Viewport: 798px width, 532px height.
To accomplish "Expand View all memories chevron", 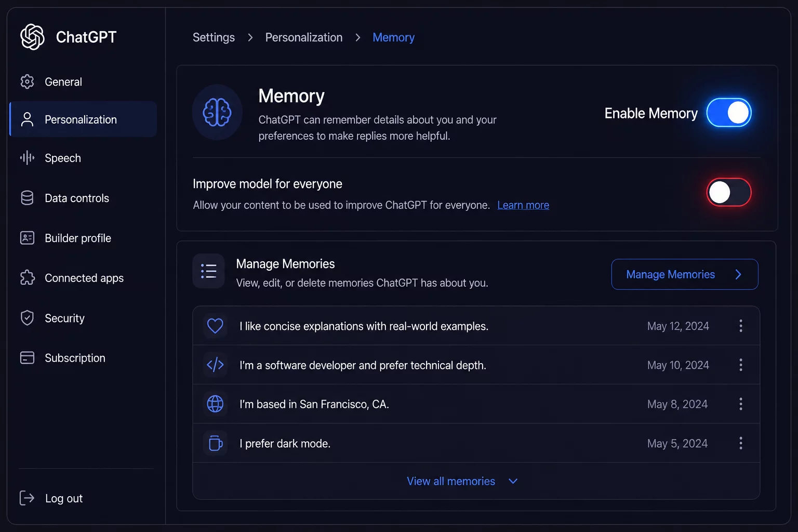I will pos(513,481).
